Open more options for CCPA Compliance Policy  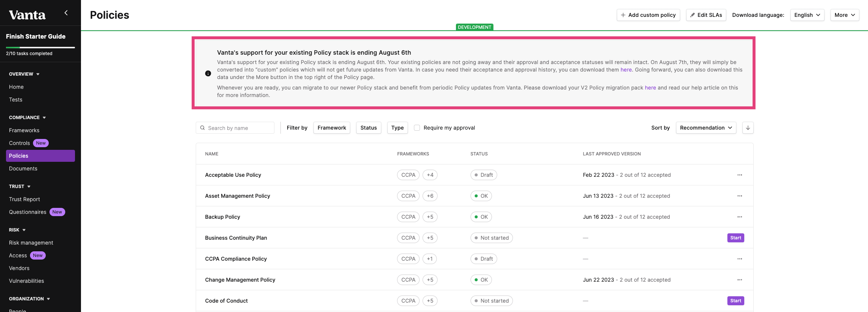click(x=740, y=259)
